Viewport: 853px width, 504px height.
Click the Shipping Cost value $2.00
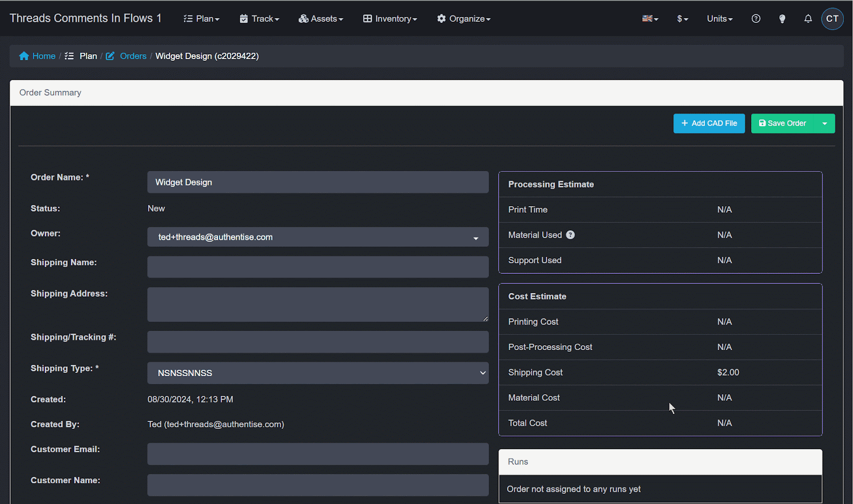[x=728, y=372]
